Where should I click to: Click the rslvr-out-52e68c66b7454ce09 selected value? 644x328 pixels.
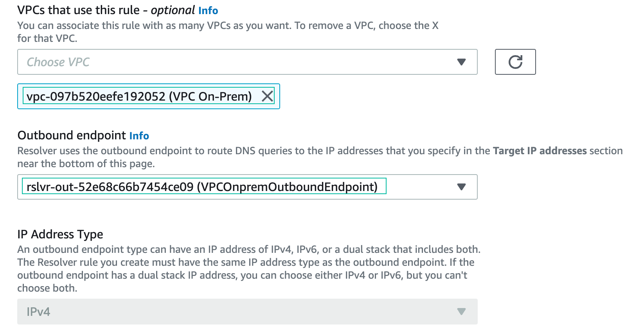point(202,187)
